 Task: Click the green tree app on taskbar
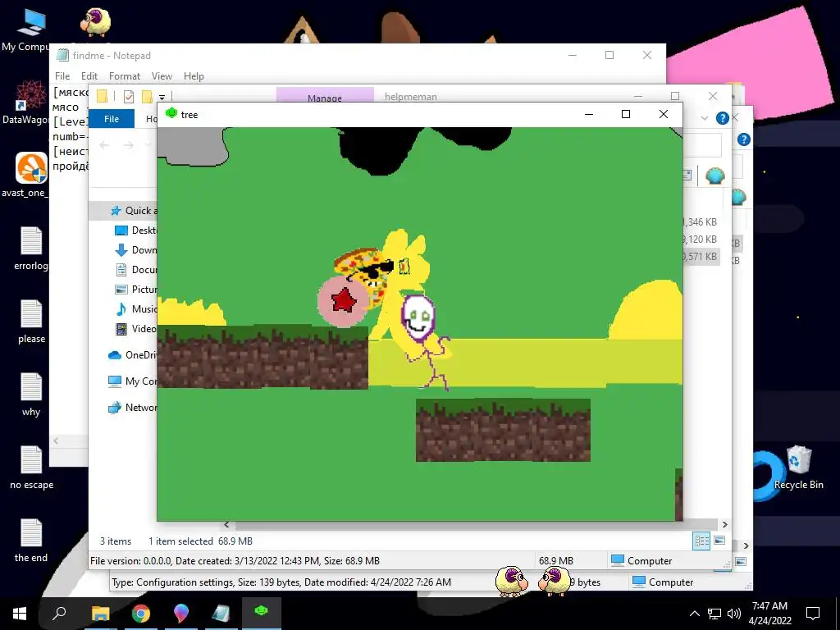(x=261, y=614)
